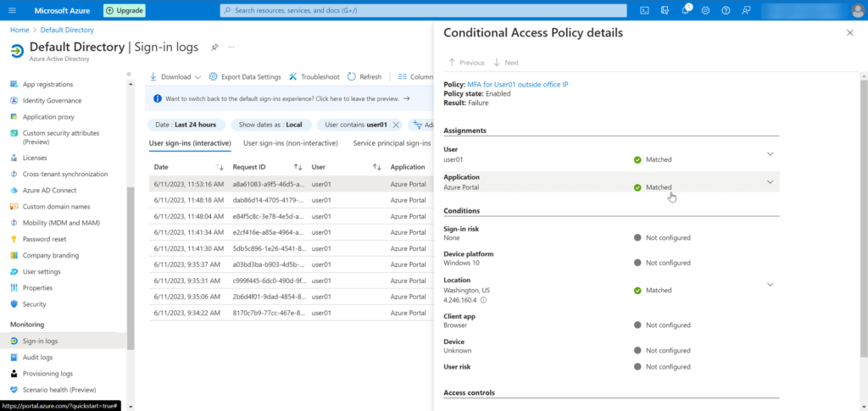Open Cross-tenant synchronization
Screen dimensions: 868x411
coord(64,174)
